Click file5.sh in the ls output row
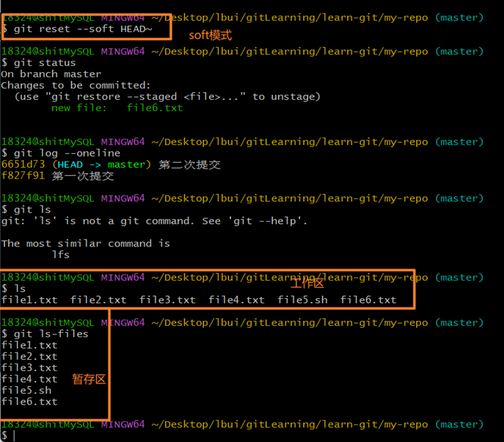Image resolution: width=504 pixels, height=442 pixels. point(303,300)
